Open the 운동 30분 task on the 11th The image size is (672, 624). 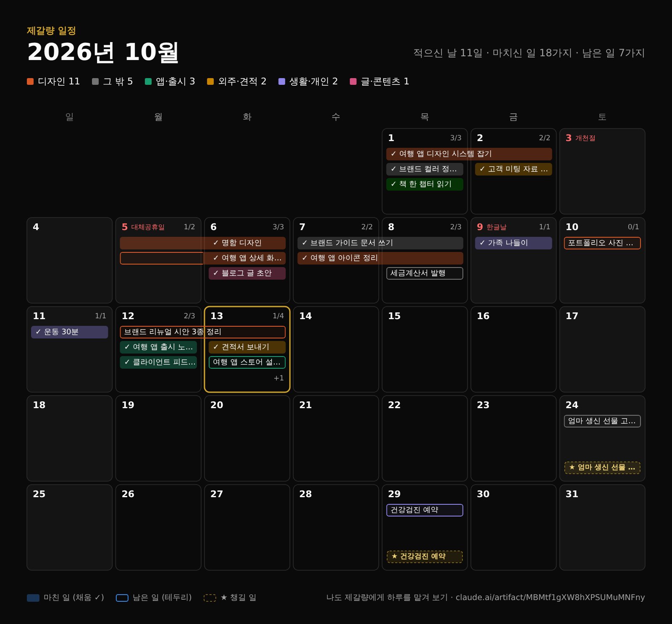pos(69,332)
